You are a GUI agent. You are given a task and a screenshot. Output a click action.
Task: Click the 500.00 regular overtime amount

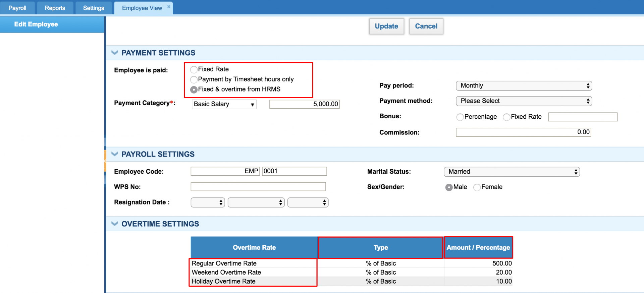[x=502, y=263]
